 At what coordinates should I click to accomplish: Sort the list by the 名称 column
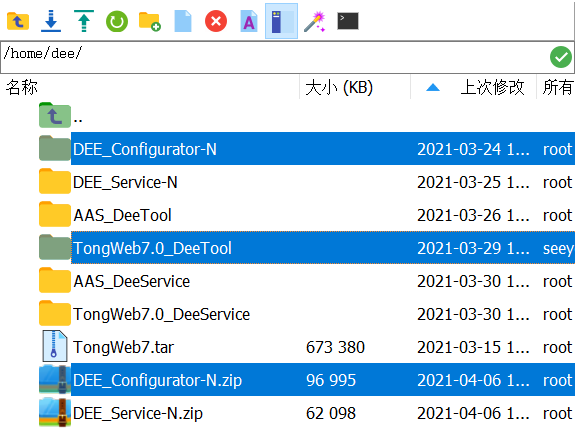[x=21, y=87]
